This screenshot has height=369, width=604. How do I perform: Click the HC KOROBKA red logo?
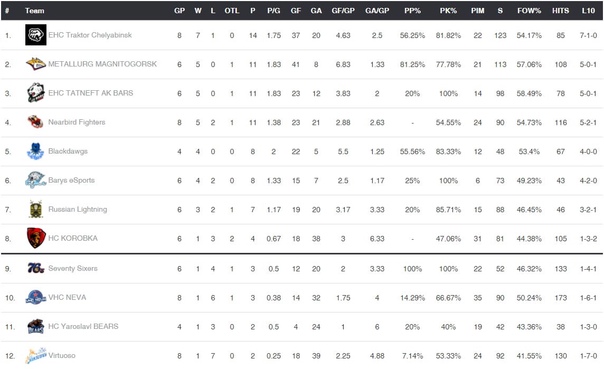36,238
